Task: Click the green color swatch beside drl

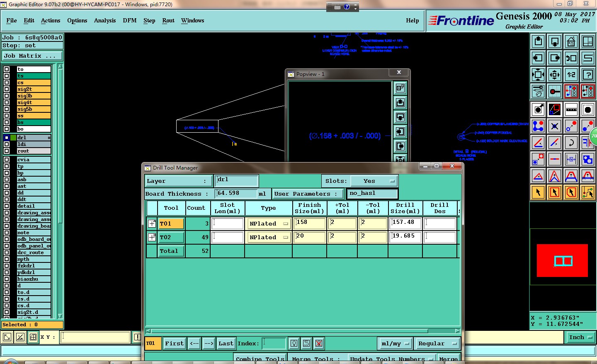Action: 13,138
